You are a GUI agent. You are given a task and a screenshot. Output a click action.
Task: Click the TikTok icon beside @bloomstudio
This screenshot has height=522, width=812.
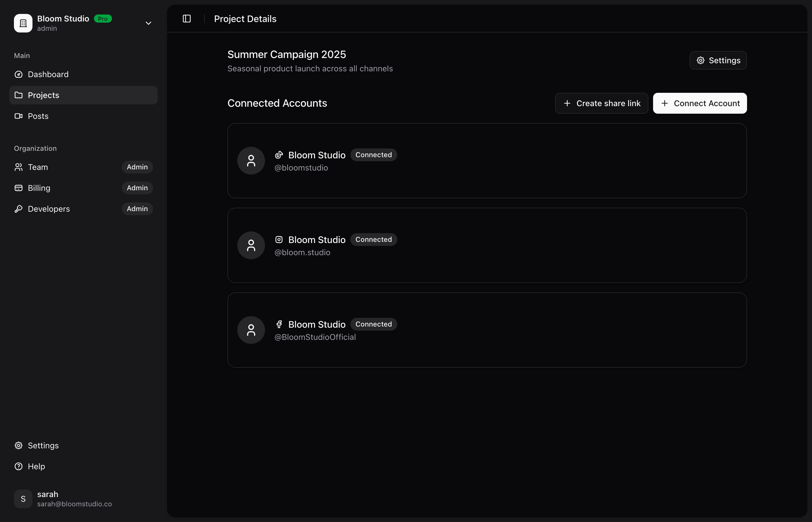279,155
